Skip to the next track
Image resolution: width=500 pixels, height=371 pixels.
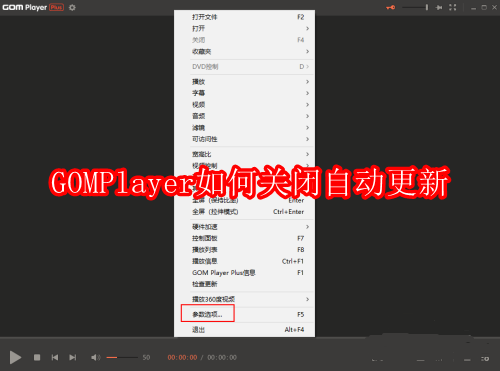click(x=73, y=357)
